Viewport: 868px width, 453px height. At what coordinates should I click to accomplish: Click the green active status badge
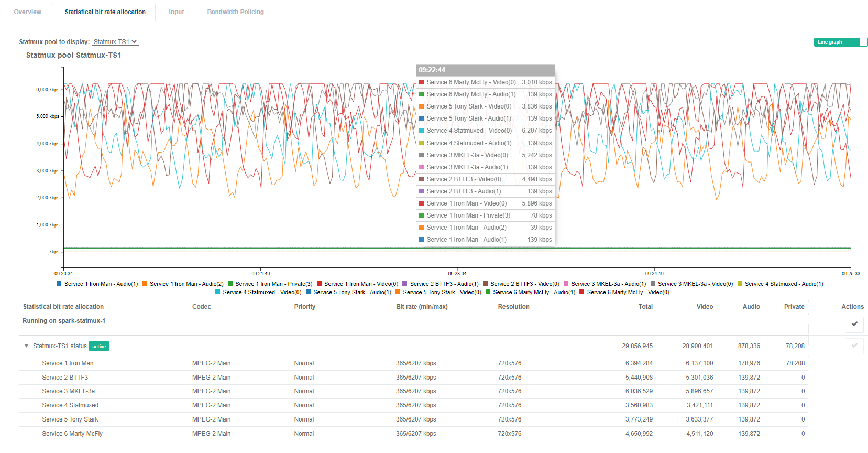tap(99, 346)
